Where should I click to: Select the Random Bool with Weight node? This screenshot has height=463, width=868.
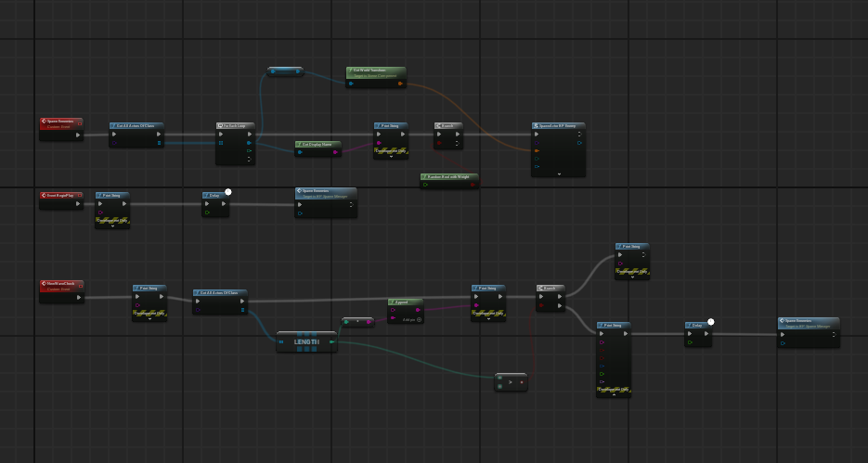tap(449, 180)
